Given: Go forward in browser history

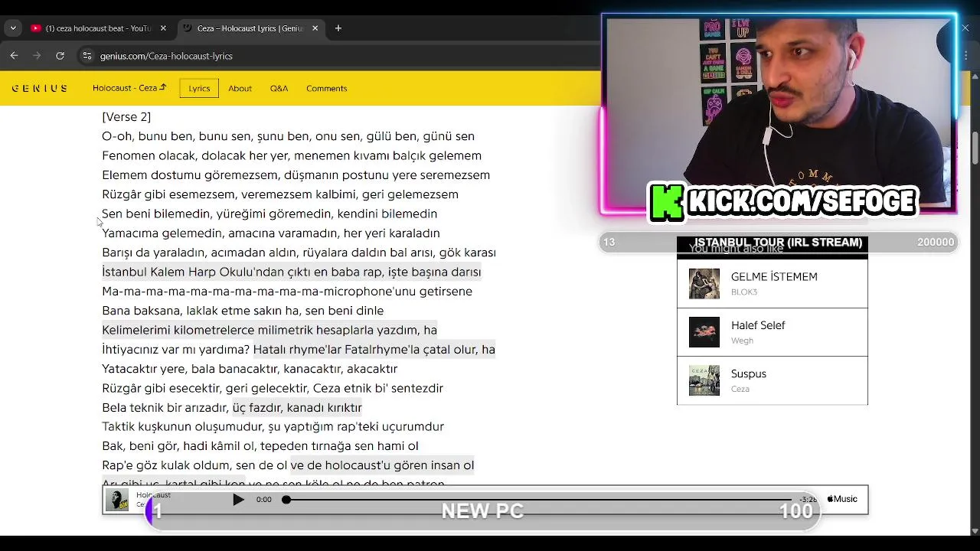Looking at the screenshot, I should (37, 56).
